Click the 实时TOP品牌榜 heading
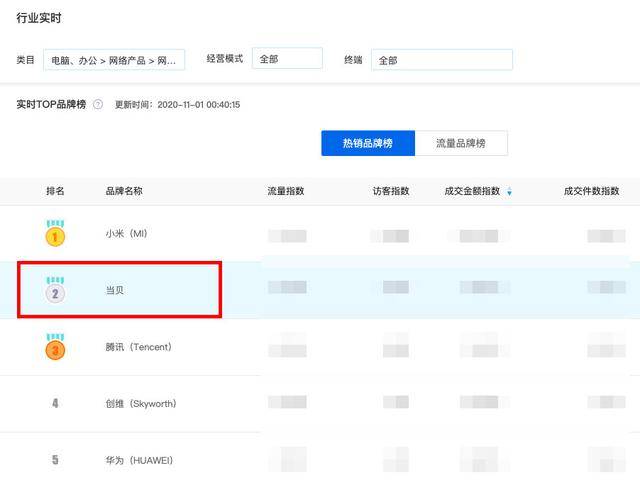 [x=51, y=104]
